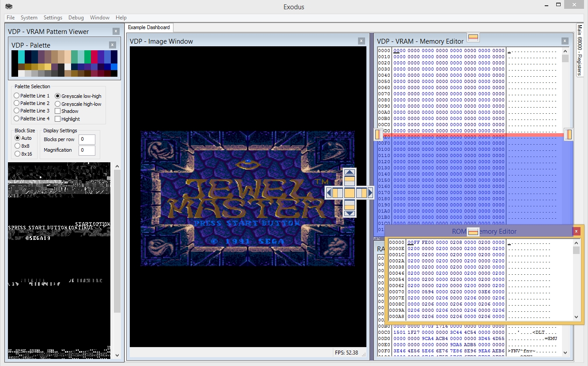Click the dock-bottom split target in the docking cross
The height and width of the screenshot is (366, 588).
(x=350, y=205)
